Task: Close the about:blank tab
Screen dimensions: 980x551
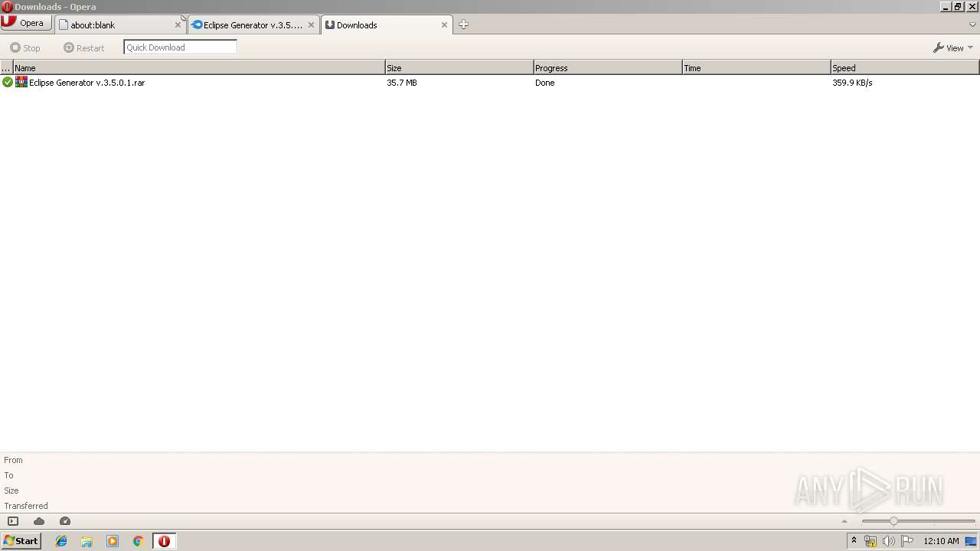Action: 178,25
